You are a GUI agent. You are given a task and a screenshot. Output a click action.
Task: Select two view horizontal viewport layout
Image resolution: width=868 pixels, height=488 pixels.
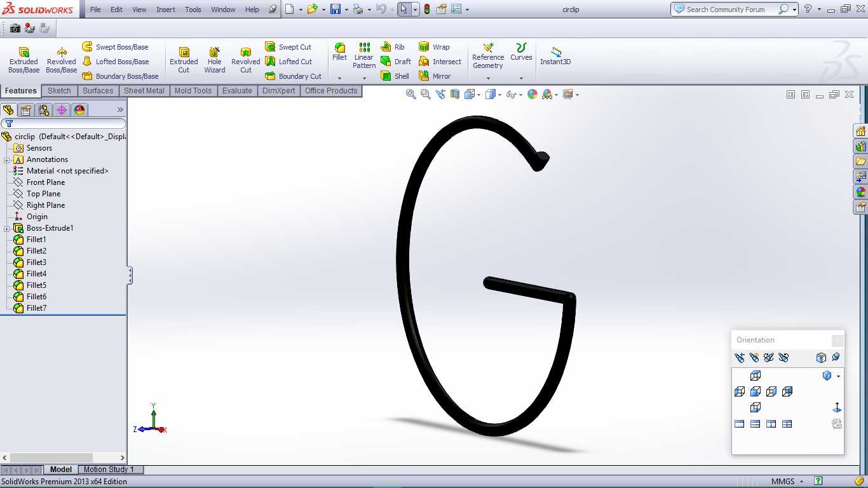coord(756,424)
